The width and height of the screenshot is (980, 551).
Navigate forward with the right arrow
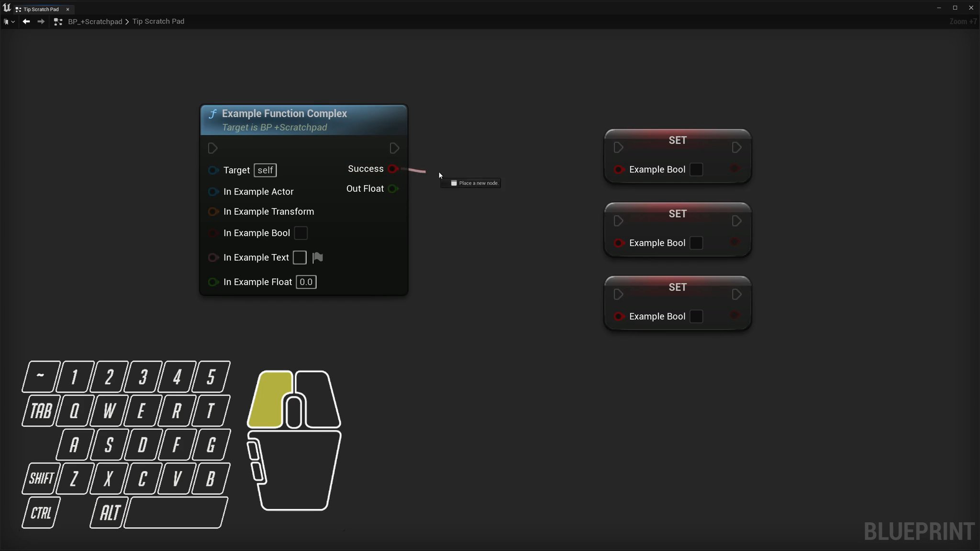pos(41,22)
